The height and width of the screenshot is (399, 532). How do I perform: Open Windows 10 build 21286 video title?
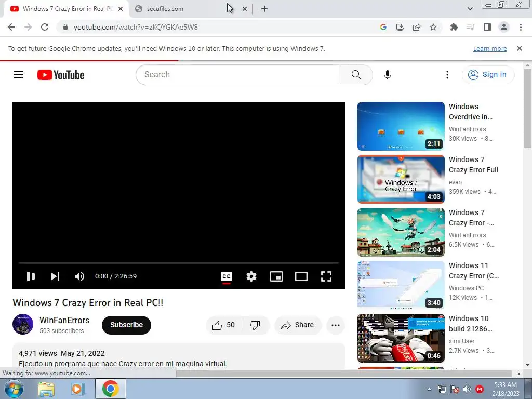coord(471,324)
